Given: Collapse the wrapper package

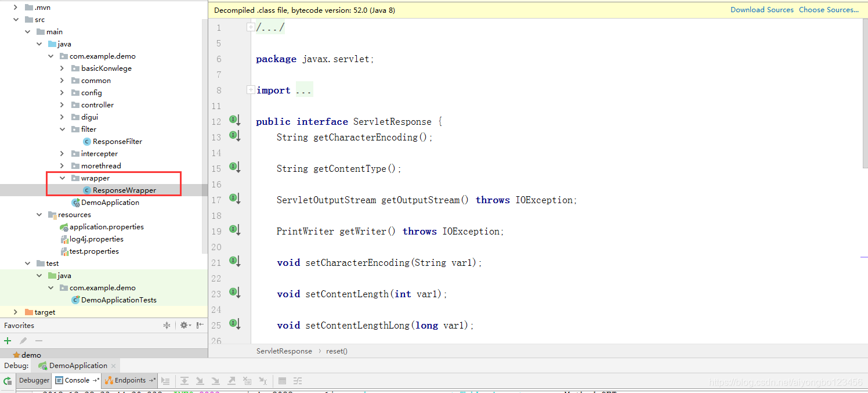Looking at the screenshot, I should point(62,178).
